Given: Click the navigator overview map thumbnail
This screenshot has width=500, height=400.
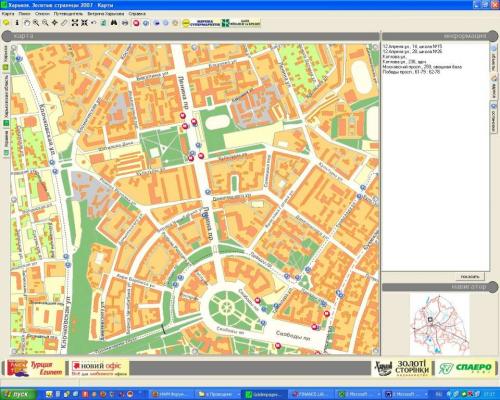Looking at the screenshot, I should click(x=439, y=324).
